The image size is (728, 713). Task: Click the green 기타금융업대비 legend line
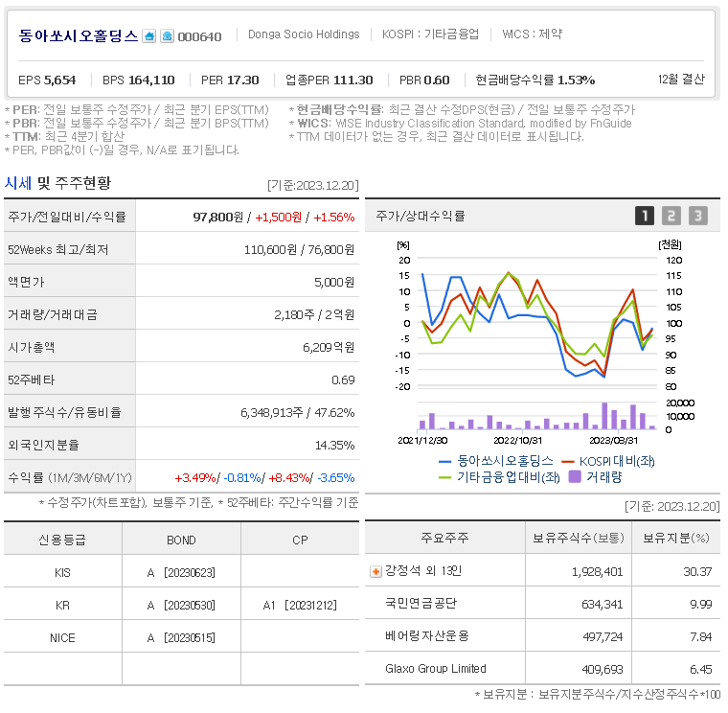point(445,477)
